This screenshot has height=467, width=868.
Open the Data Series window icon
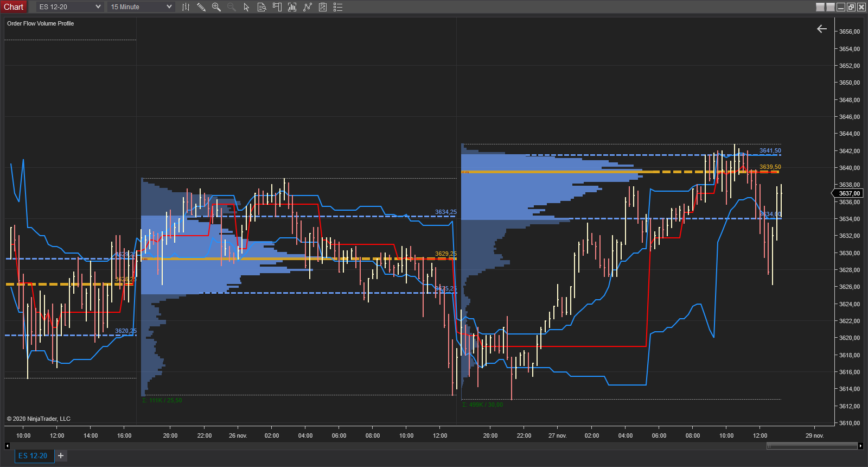(x=292, y=7)
